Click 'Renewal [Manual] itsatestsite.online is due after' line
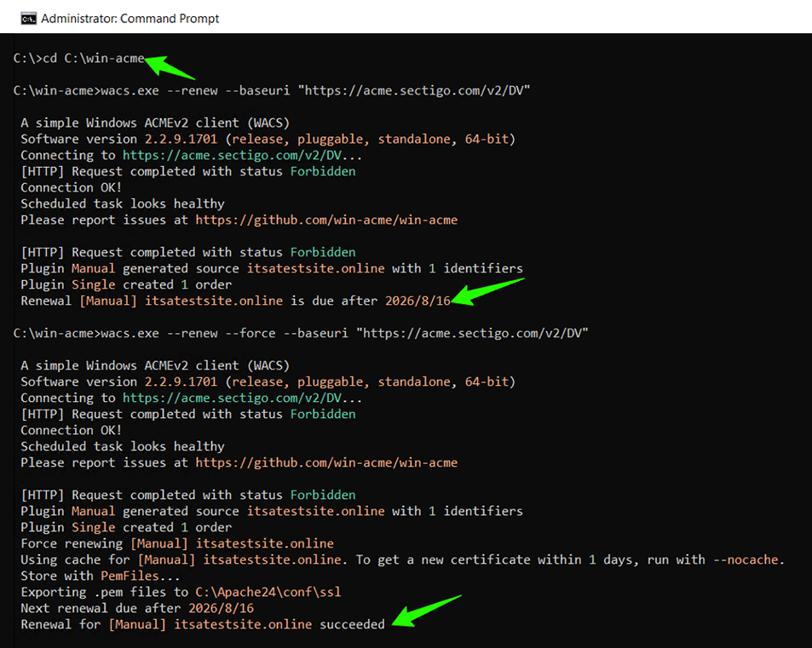 [x=236, y=301]
